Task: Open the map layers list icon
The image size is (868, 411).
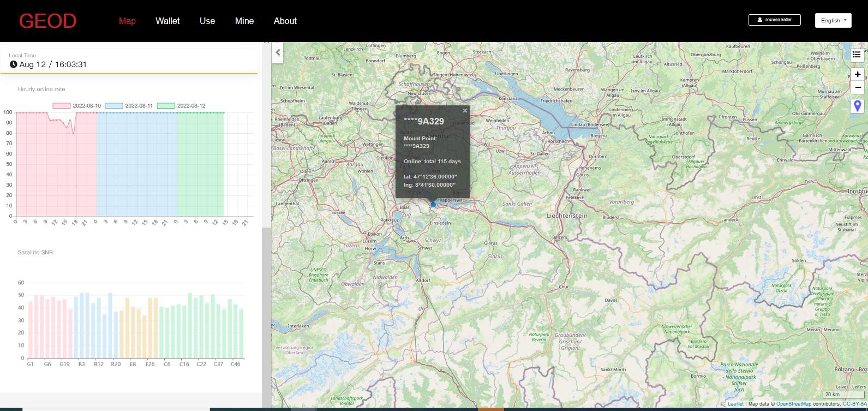Action: pyautogui.click(x=857, y=55)
